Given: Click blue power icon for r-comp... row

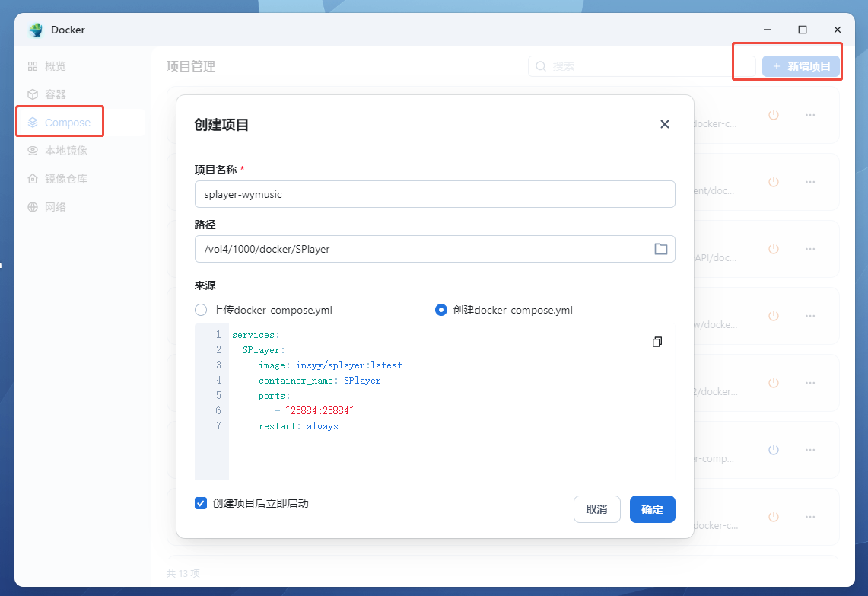Looking at the screenshot, I should (x=774, y=450).
